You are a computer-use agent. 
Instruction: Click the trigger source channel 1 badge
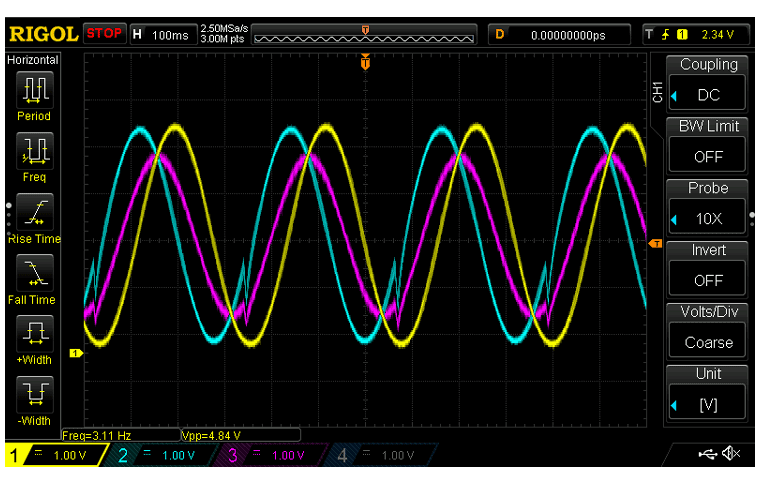tap(682, 35)
